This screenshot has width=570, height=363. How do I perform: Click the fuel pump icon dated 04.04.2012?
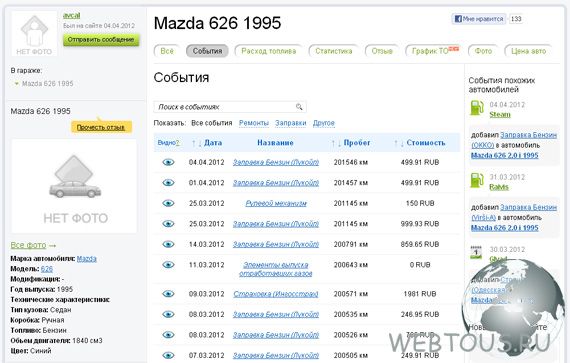pyautogui.click(x=477, y=108)
